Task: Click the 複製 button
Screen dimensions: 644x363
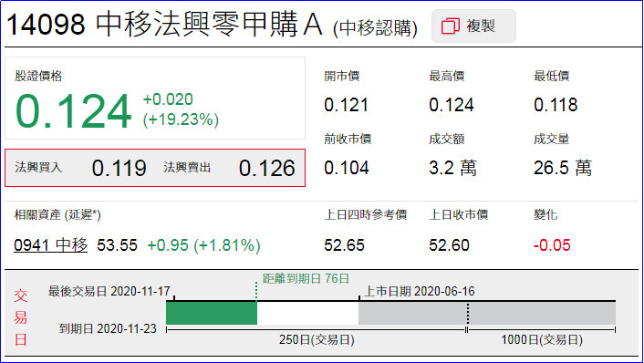Action: (473, 26)
